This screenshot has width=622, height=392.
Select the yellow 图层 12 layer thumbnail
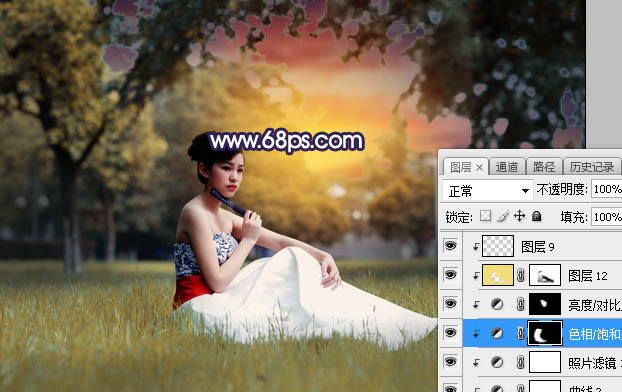coord(498,275)
